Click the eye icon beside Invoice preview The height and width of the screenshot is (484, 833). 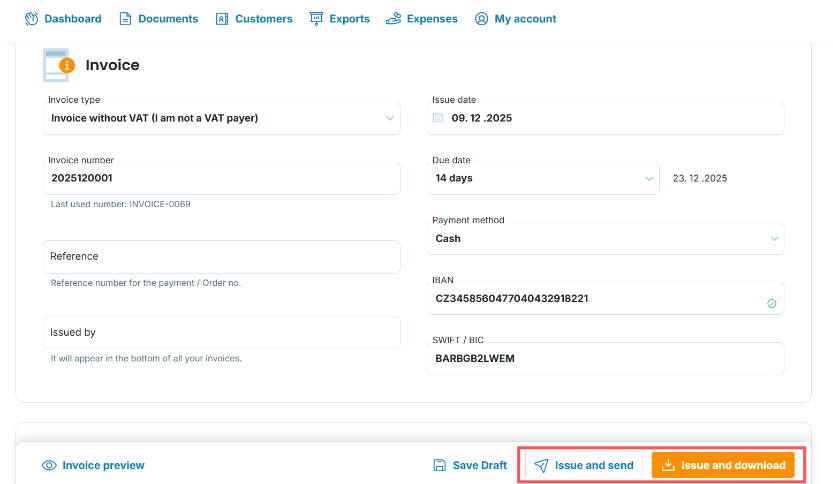click(49, 465)
